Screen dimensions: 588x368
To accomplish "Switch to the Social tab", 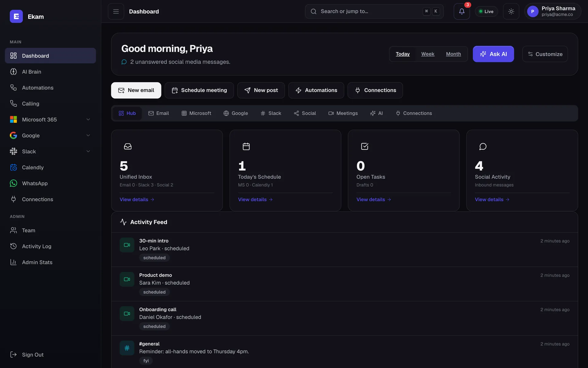I will tap(305, 113).
